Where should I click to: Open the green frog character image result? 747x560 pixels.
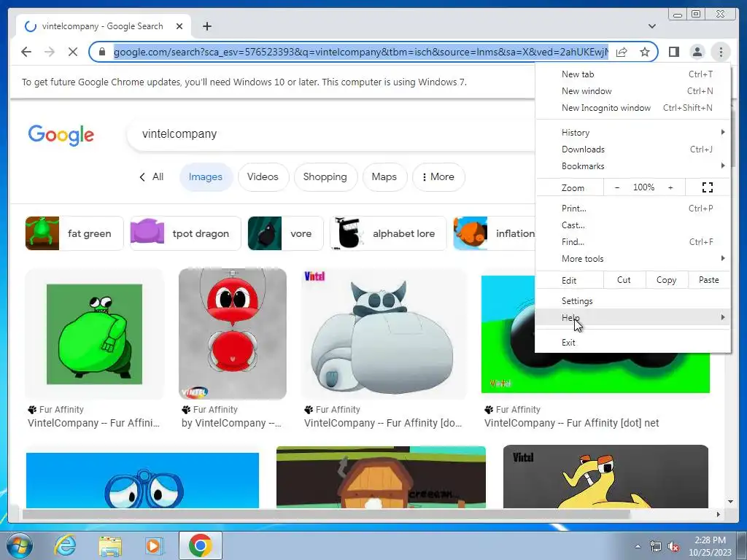[94, 334]
